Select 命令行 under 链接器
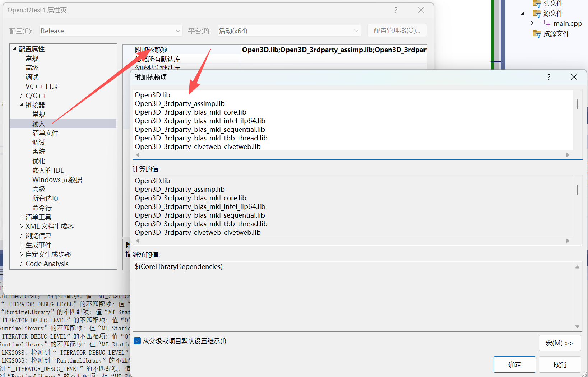Image resolution: width=588 pixels, height=377 pixels. tap(42, 208)
